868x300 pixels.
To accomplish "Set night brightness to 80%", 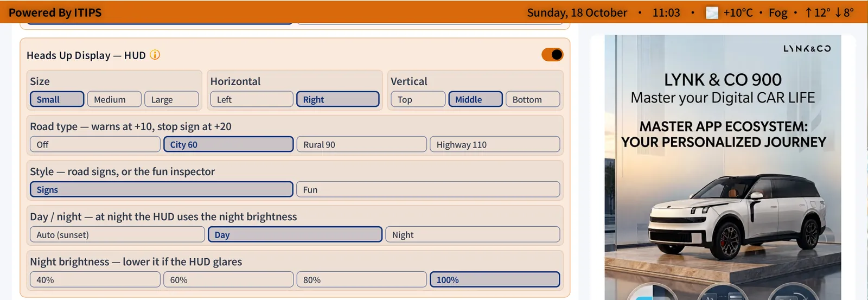I will 362,279.
